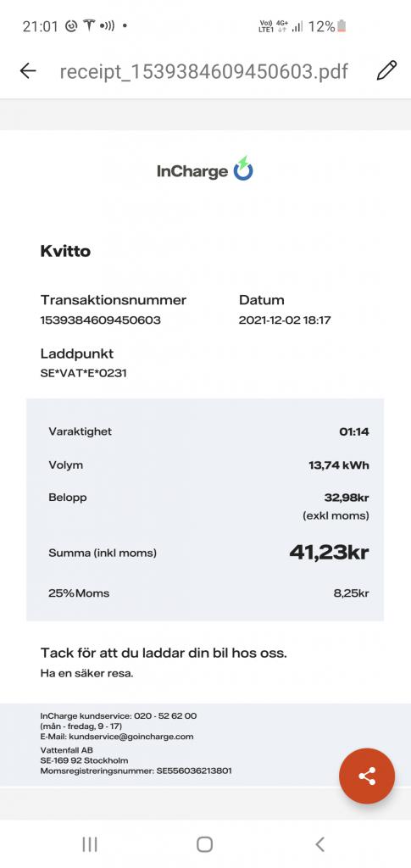Tap the Kvitto heading
Image resolution: width=411 pixels, height=868 pixels.
coord(65,251)
